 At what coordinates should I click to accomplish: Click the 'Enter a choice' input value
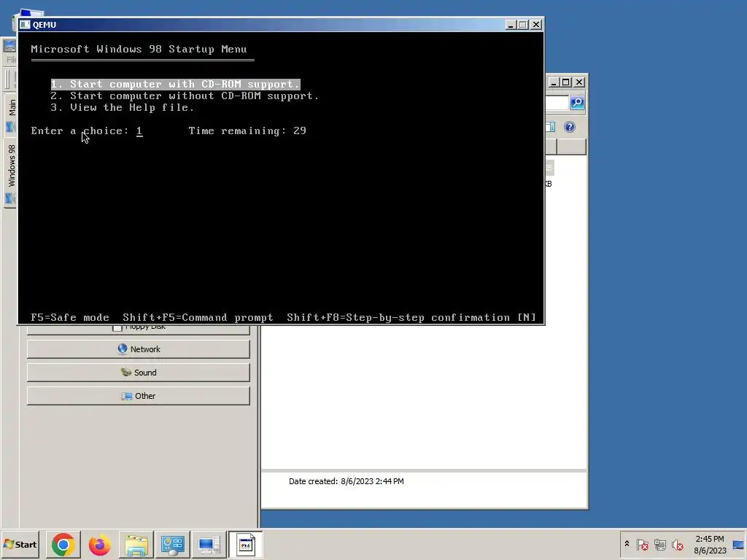[x=139, y=131]
